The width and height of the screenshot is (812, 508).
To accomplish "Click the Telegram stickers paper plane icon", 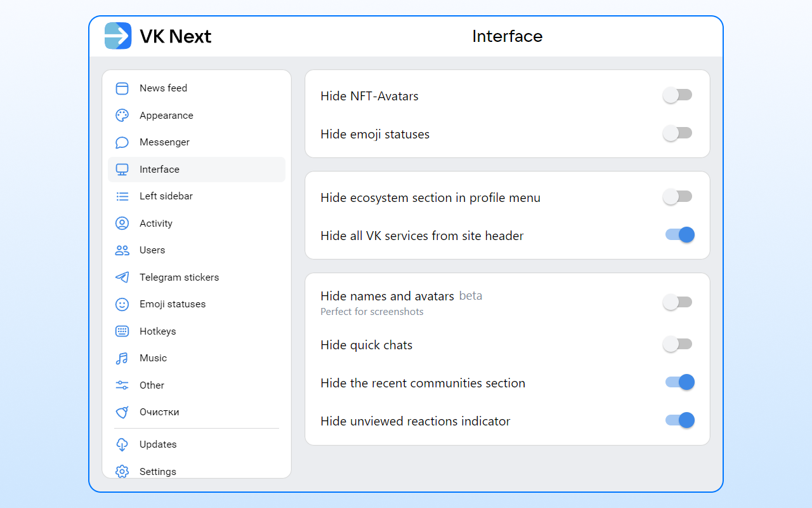I will 122,277.
